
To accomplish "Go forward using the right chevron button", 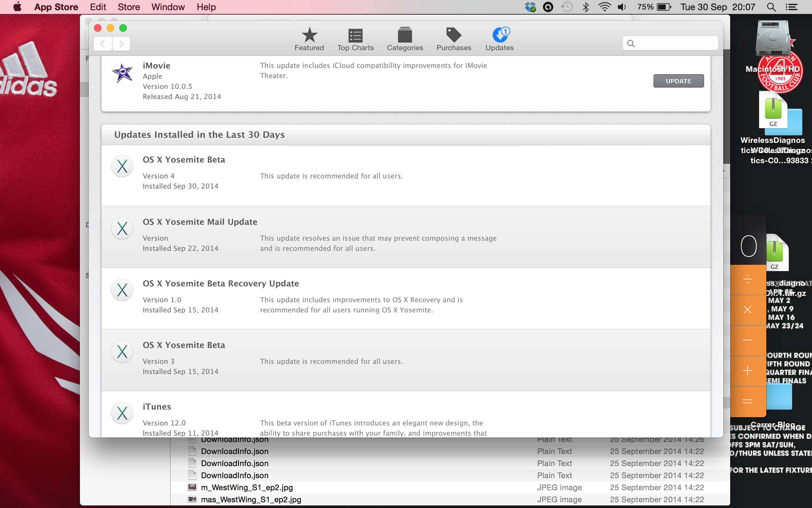I will point(121,44).
